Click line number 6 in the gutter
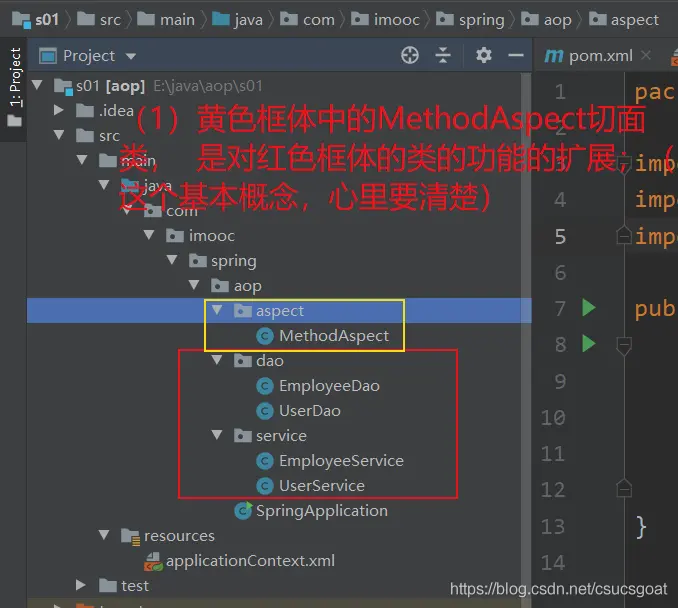The width and height of the screenshot is (678, 608). pyautogui.click(x=560, y=273)
